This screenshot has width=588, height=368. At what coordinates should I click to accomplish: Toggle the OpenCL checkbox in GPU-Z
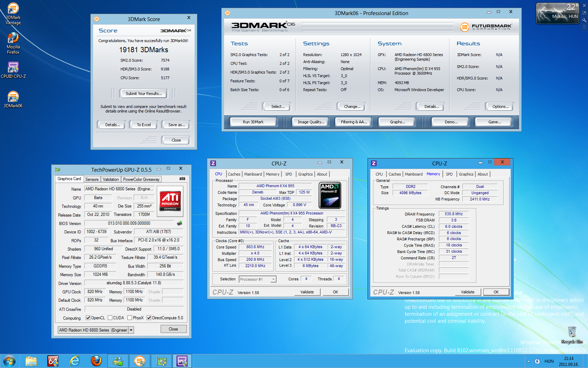[x=88, y=318]
